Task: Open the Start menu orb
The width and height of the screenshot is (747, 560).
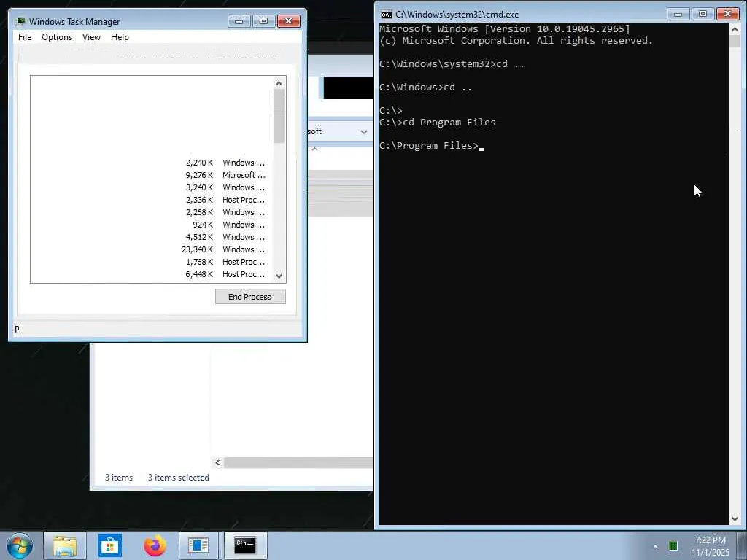Action: pyautogui.click(x=20, y=545)
